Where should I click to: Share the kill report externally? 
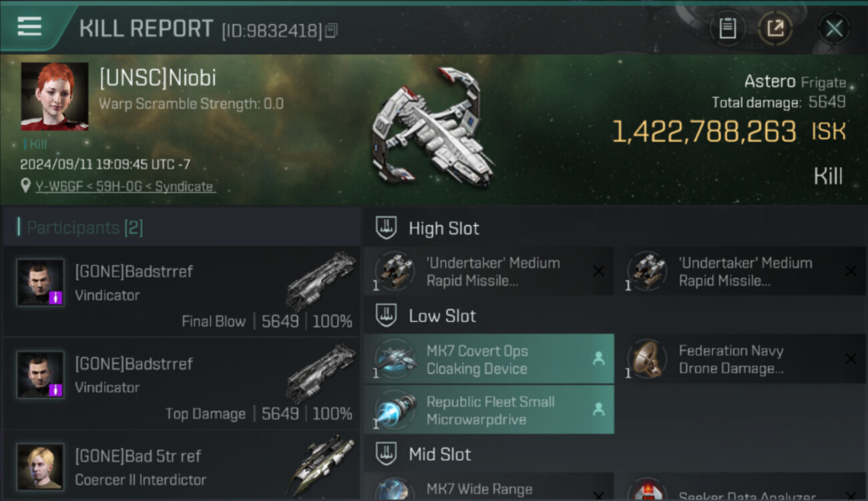(775, 29)
